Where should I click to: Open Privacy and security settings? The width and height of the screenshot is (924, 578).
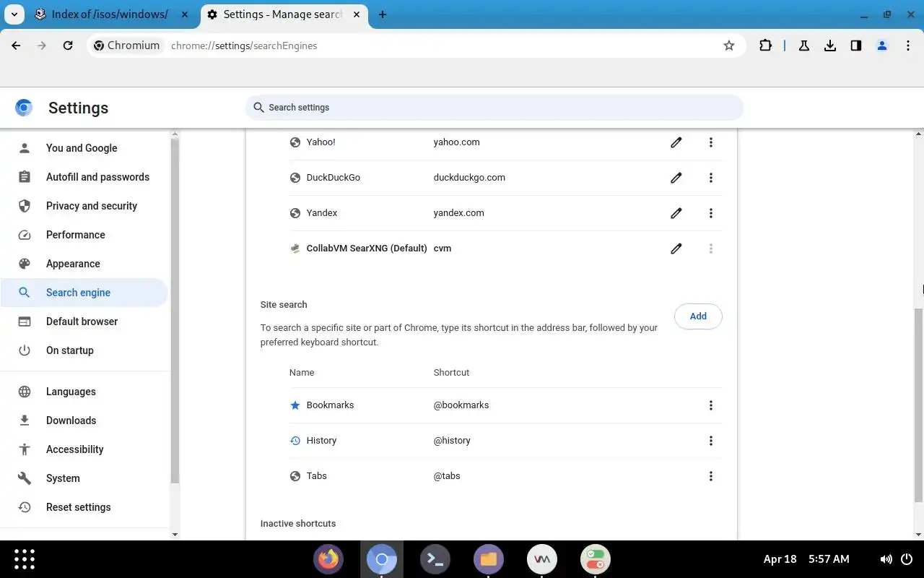pos(84,206)
